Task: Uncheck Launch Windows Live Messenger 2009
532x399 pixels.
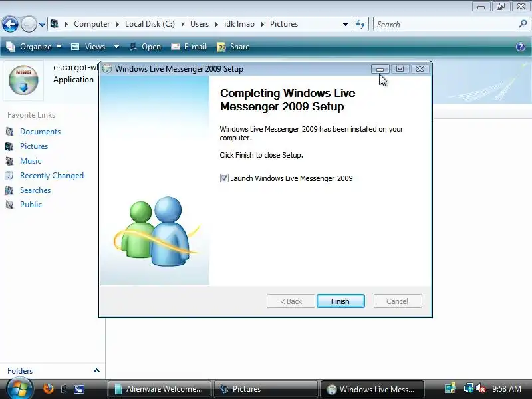Action: (224, 178)
